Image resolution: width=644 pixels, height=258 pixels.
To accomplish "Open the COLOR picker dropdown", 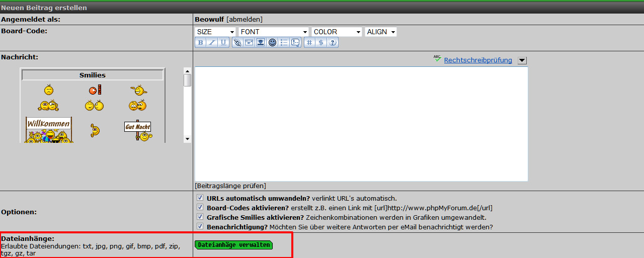I will coord(337,32).
